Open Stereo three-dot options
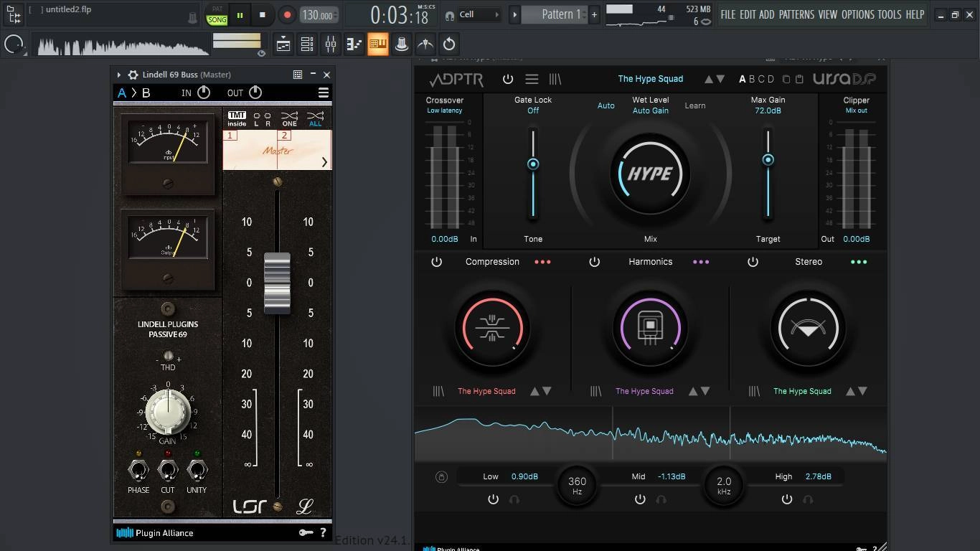980x551 pixels. 859,262
